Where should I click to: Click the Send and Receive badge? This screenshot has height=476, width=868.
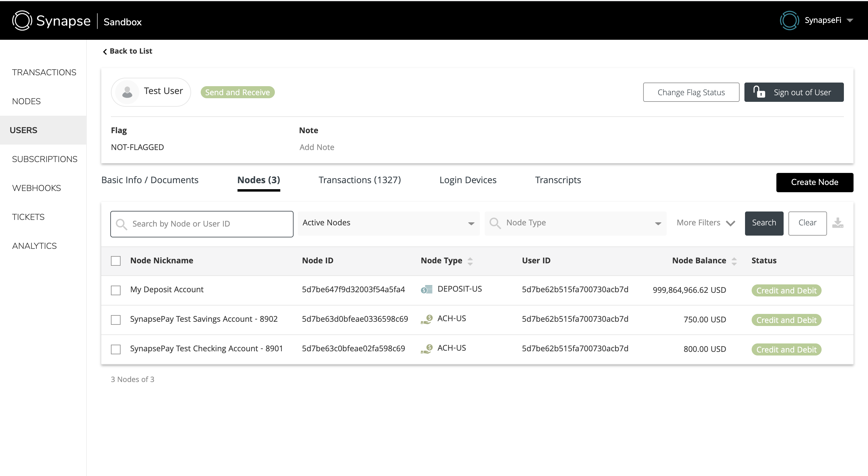(237, 92)
